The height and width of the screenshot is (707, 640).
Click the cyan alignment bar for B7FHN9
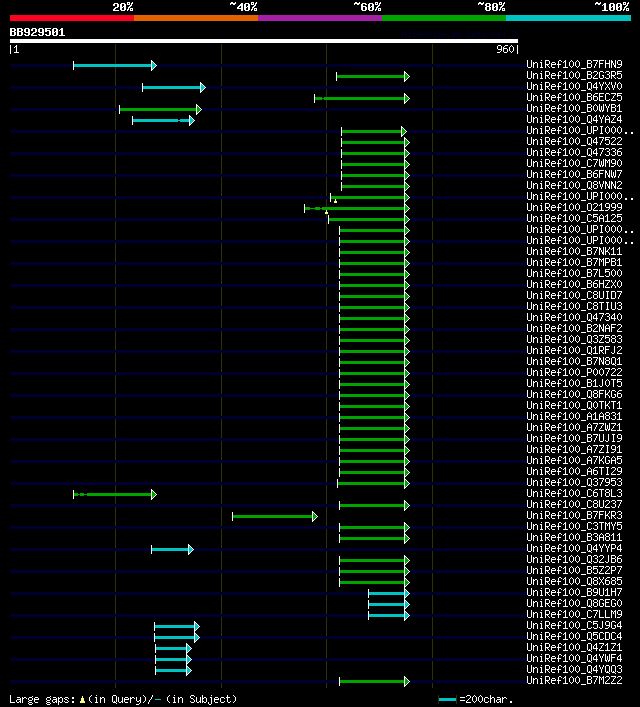click(x=115, y=65)
